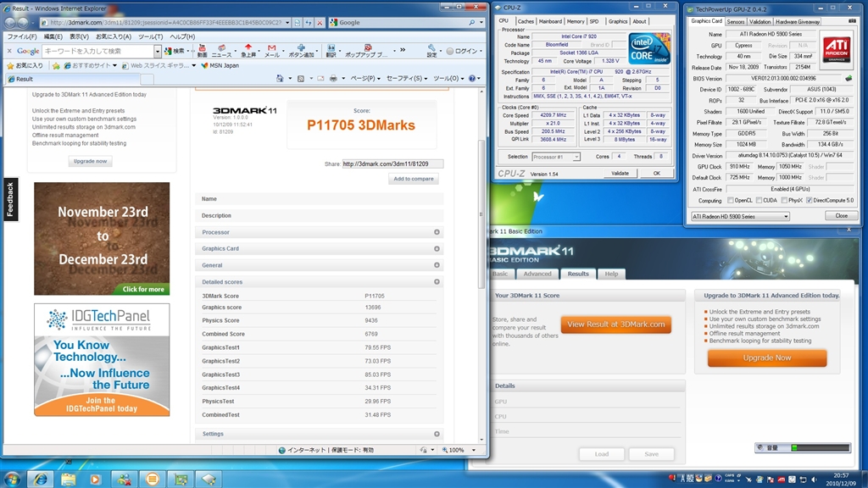Open Windows Explorer from the taskbar
The image size is (868, 488).
pos(68,479)
